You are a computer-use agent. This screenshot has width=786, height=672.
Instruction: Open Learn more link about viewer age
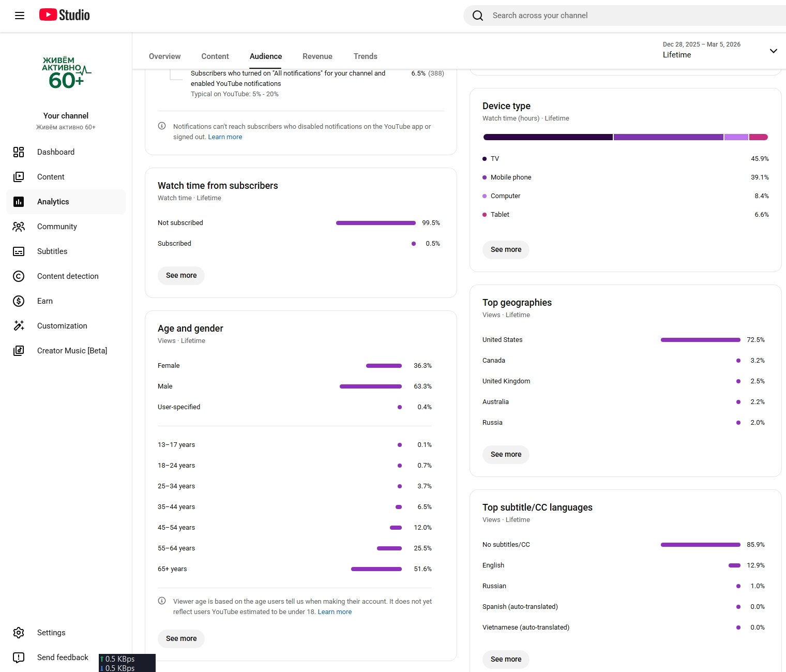pyautogui.click(x=335, y=612)
